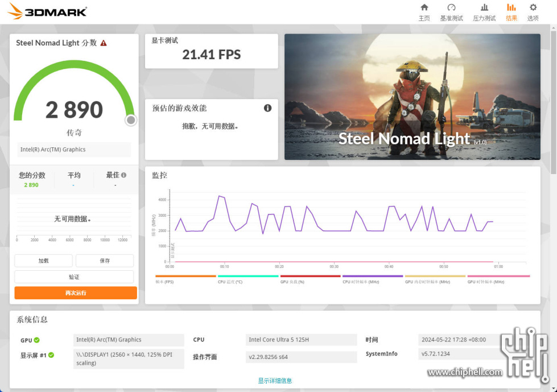Viewport: 557px width, 392px height.
Task: Expand details via 显示详细信息 link
Action: (x=275, y=381)
